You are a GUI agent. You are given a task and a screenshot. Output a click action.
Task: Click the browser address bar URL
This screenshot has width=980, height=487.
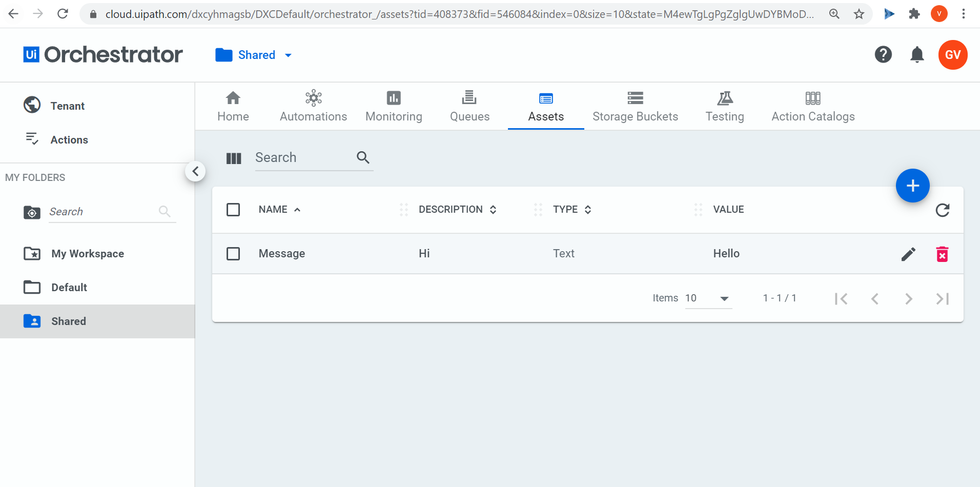(459, 14)
